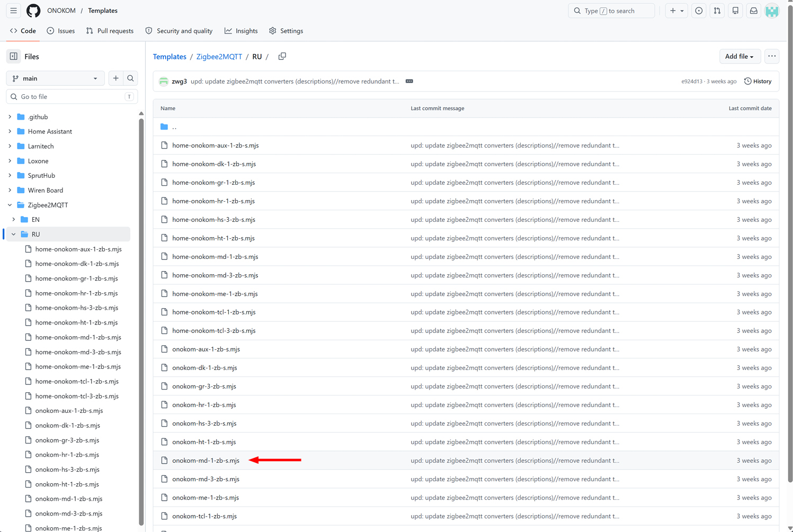This screenshot has height=532, width=793.
Task: Open home-onokom-me-1-zb-s.mjs in file list
Action: coord(215,294)
